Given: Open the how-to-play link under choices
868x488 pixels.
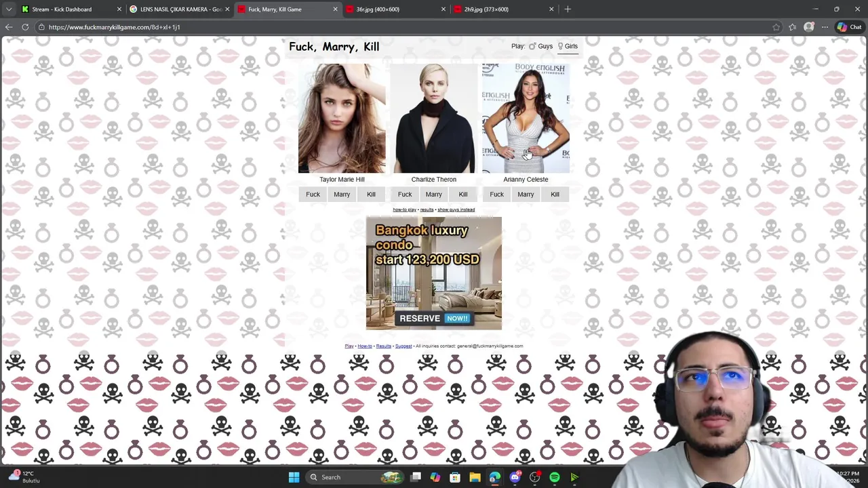Looking at the screenshot, I should click(405, 209).
